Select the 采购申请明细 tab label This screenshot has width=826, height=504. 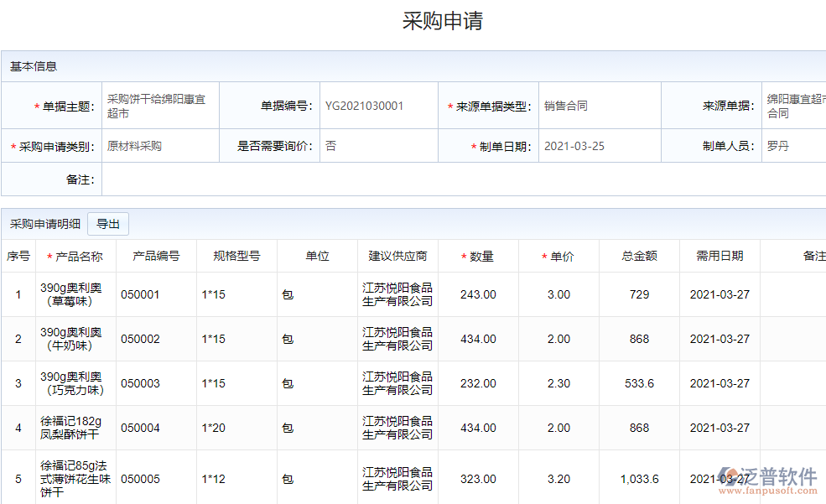tap(45, 224)
